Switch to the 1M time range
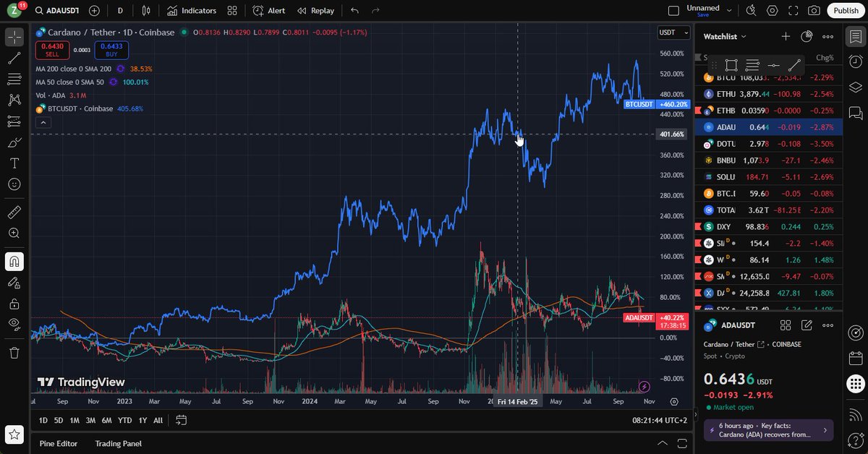The image size is (868, 454). tap(75, 420)
